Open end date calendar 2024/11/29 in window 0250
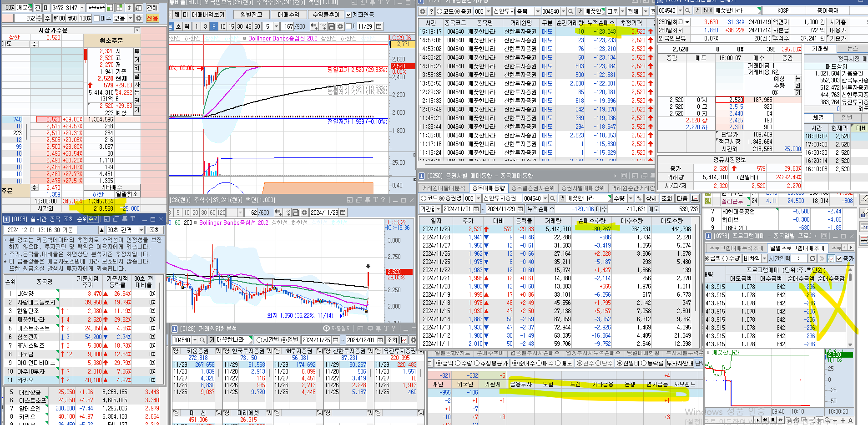The width and height of the screenshot is (868, 425). pos(520,209)
